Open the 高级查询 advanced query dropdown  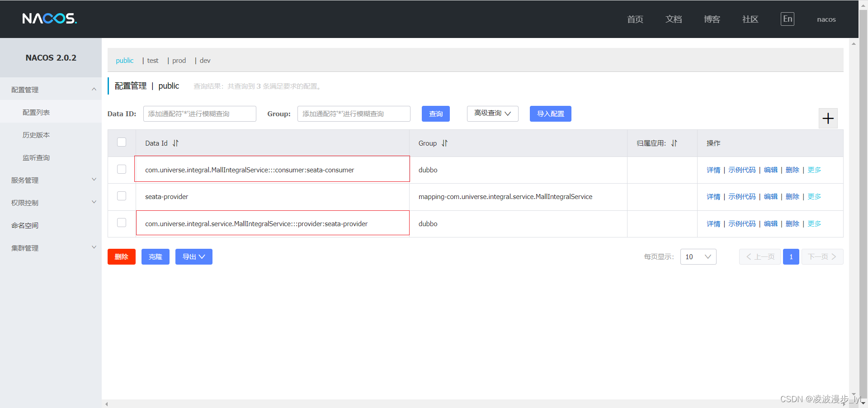[x=492, y=114]
